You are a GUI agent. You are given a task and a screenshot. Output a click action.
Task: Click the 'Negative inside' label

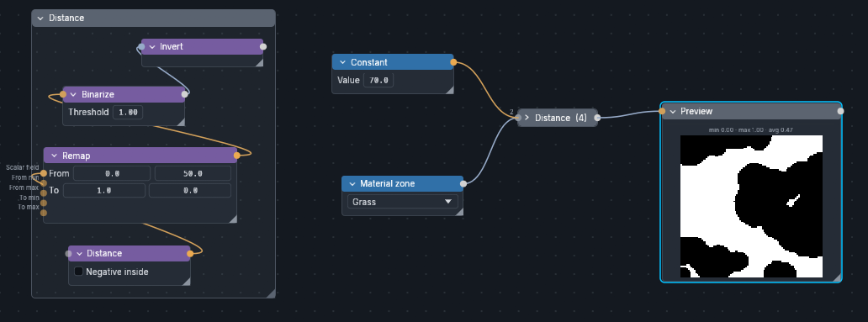117,272
